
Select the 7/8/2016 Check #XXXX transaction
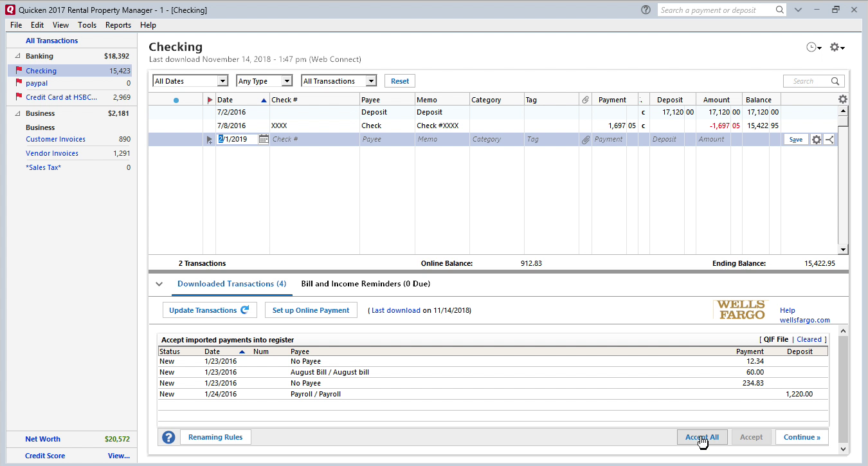493,126
